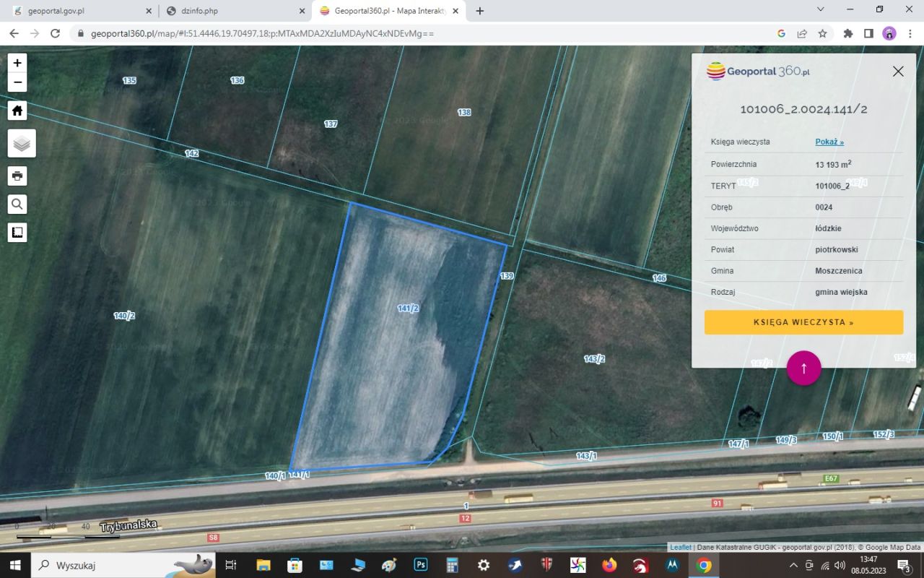Close the parcel info panel

click(898, 71)
